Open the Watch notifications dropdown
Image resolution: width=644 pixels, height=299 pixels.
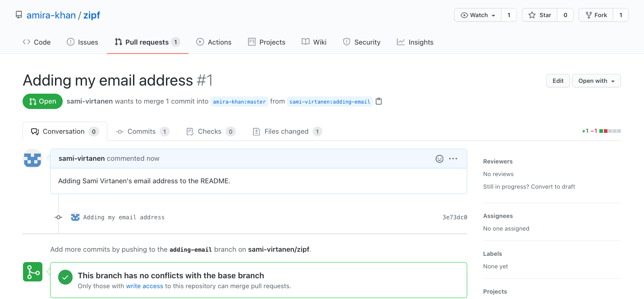pos(478,15)
